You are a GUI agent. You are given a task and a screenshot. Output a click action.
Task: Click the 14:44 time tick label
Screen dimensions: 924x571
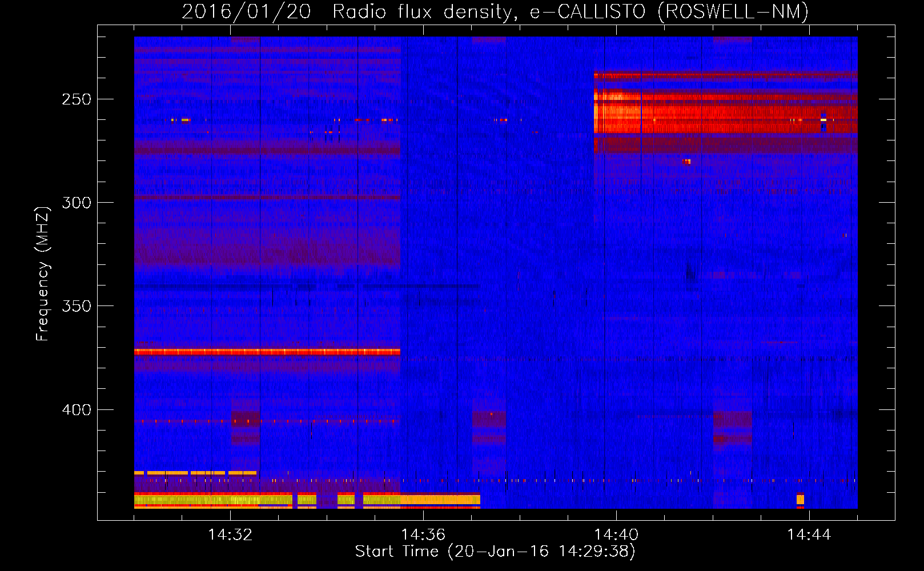(809, 535)
